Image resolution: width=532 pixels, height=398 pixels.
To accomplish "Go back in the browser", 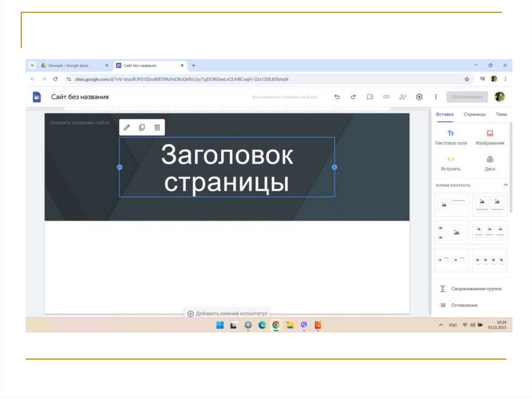I will pyautogui.click(x=33, y=79).
